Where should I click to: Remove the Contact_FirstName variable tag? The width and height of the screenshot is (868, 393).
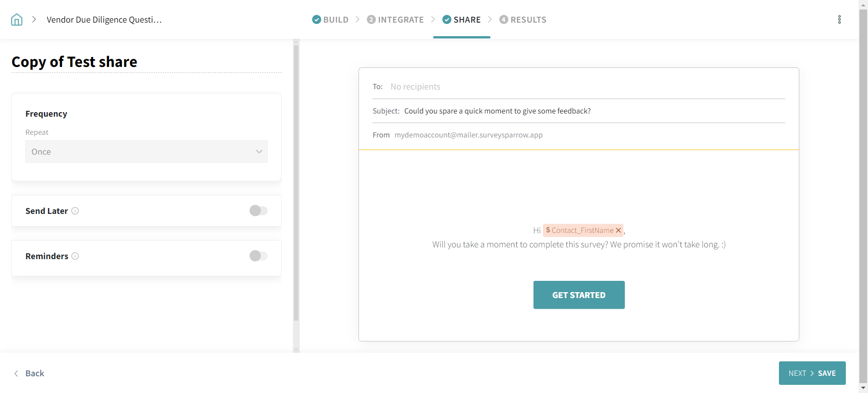pos(618,230)
